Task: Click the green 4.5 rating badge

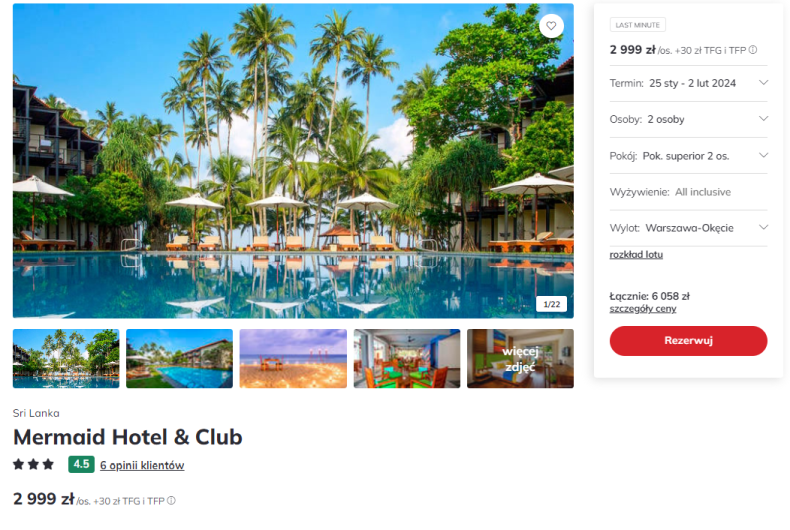Action: point(82,465)
